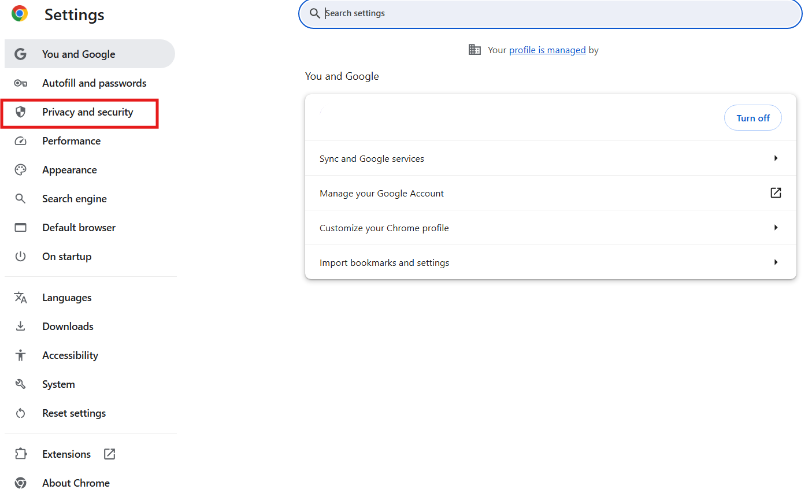Screen dimensions: 812x504
Task: Click the managed organization building icon
Action: (474, 50)
